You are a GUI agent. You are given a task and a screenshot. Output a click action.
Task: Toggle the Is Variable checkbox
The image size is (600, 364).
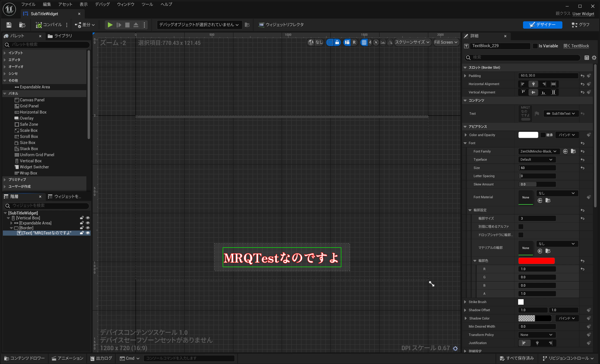(x=535, y=46)
